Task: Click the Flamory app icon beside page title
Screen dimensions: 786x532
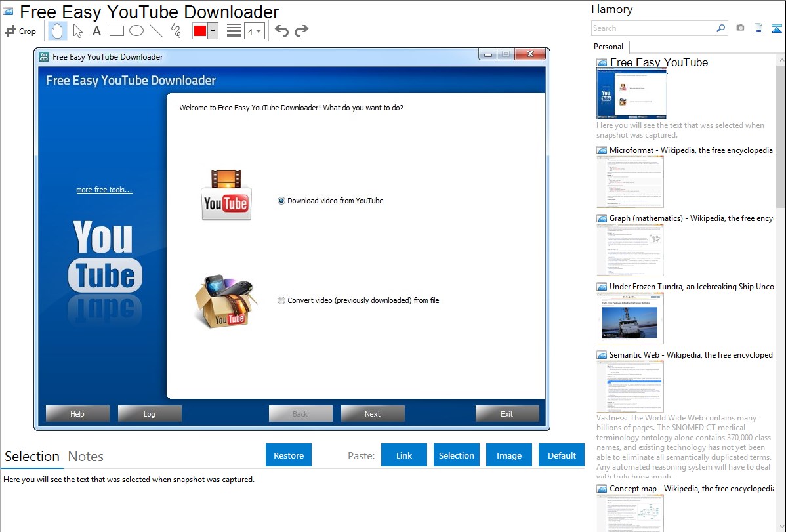Action: click(x=8, y=12)
